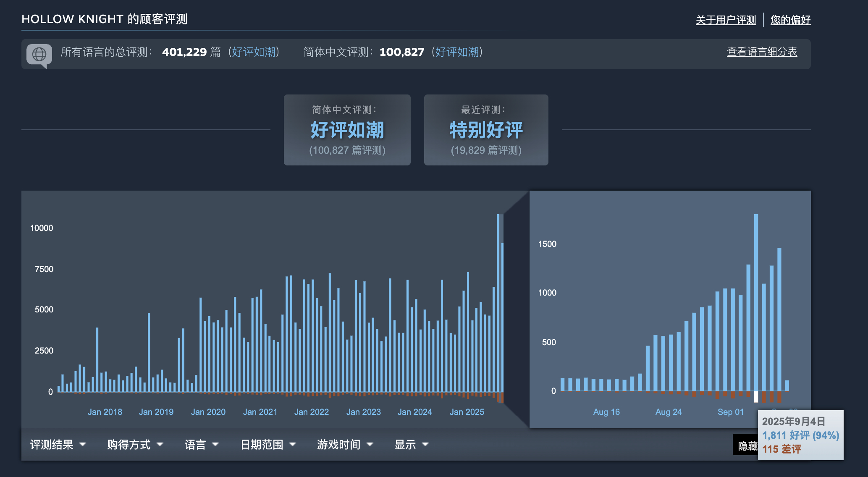Click the 隐藏 button beside the tooltip
The width and height of the screenshot is (868, 477).
tap(746, 445)
